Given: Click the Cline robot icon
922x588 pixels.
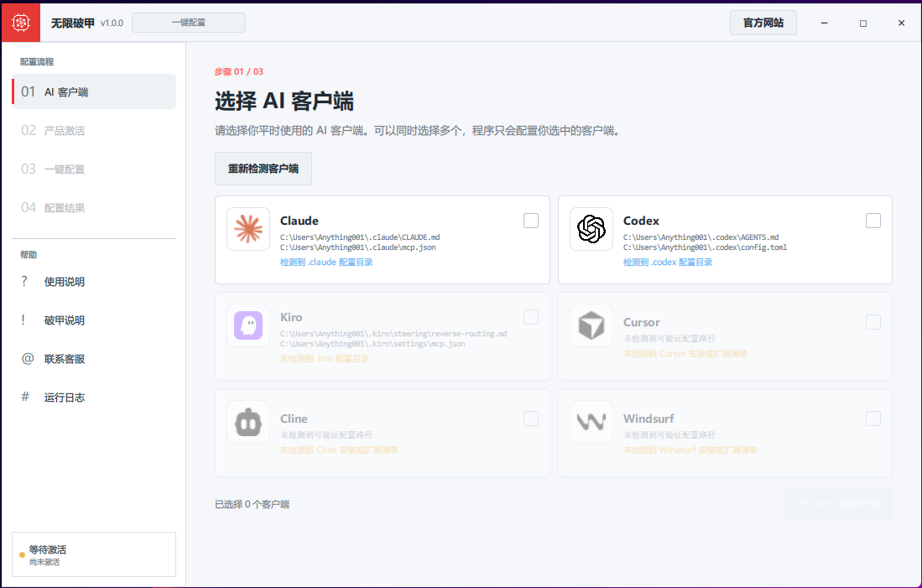Looking at the screenshot, I should click(x=248, y=422).
